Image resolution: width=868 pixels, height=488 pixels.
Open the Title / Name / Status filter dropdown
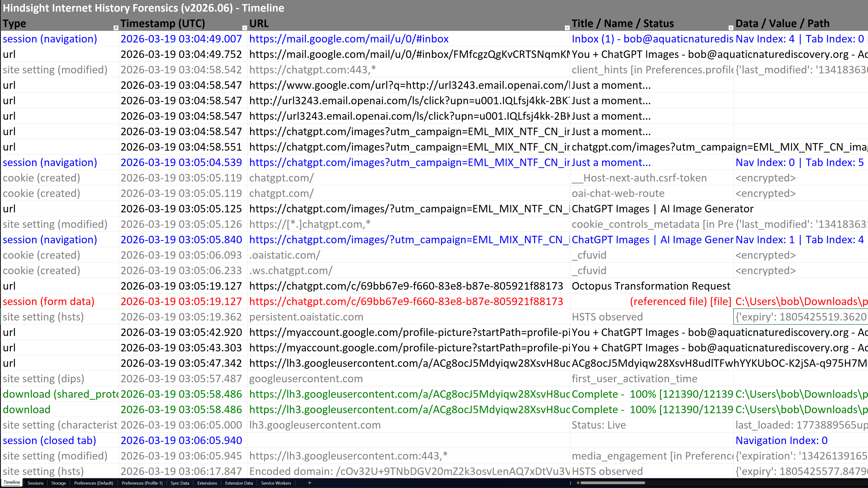pos(731,28)
